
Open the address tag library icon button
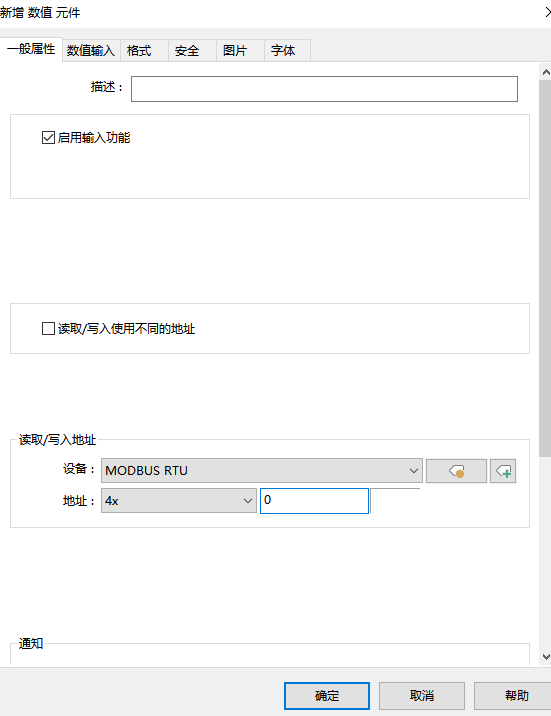[456, 471]
